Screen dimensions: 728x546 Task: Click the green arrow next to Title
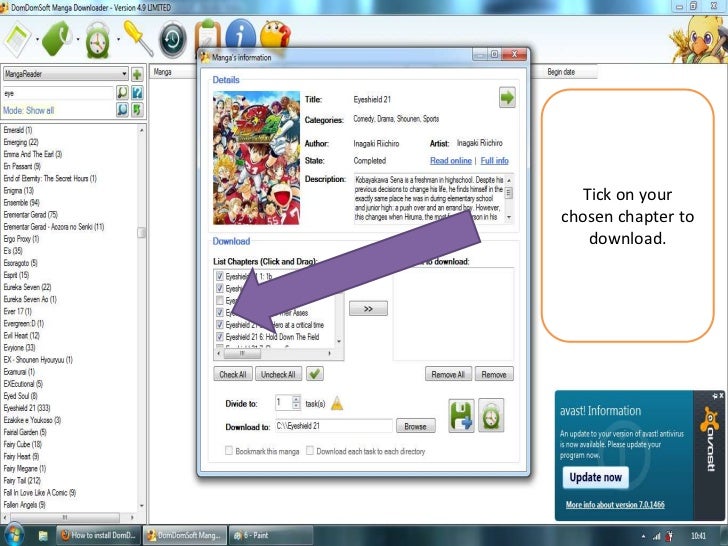507,98
